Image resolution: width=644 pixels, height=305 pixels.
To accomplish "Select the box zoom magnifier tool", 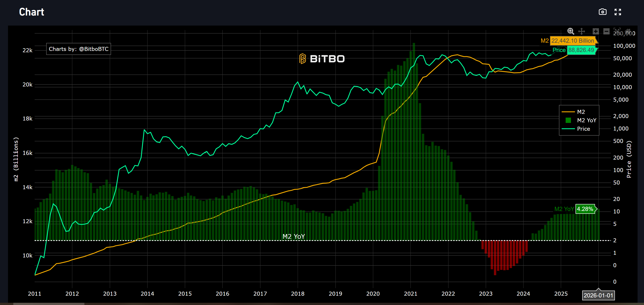I will click(x=571, y=31).
